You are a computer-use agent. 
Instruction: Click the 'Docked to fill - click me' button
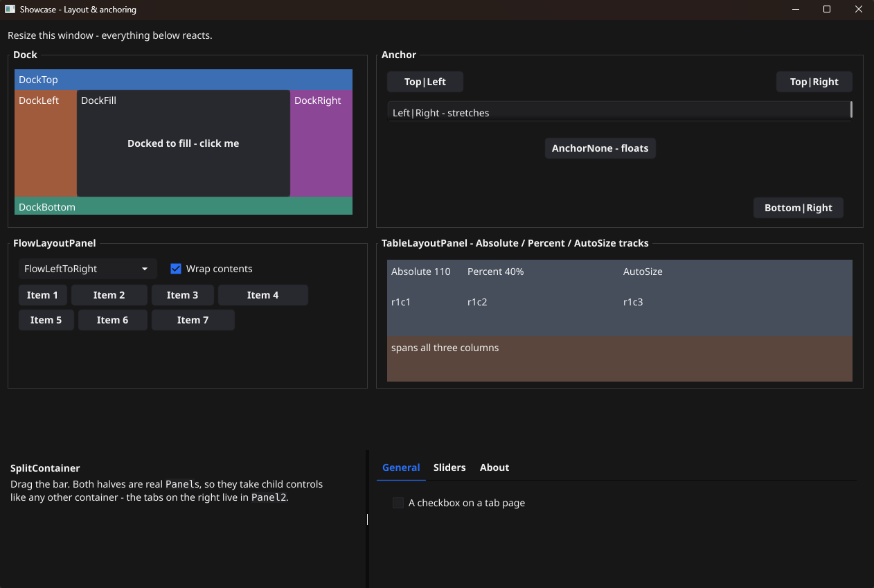click(184, 143)
